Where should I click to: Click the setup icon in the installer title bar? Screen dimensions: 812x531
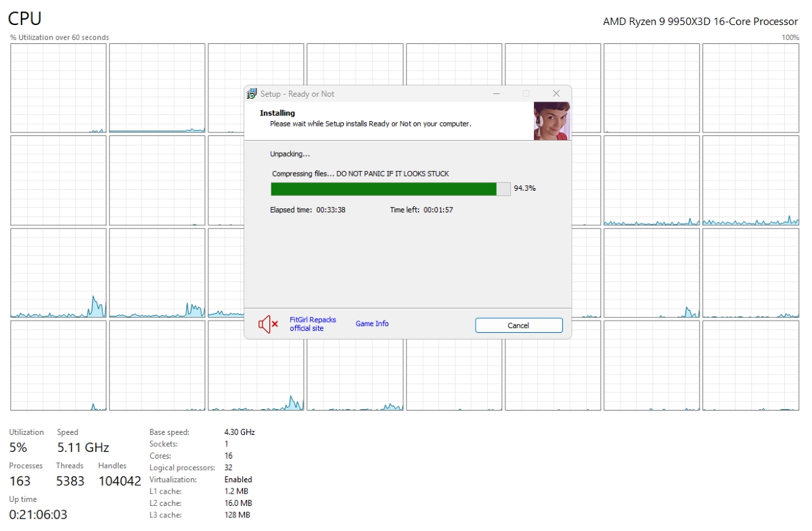(x=252, y=94)
